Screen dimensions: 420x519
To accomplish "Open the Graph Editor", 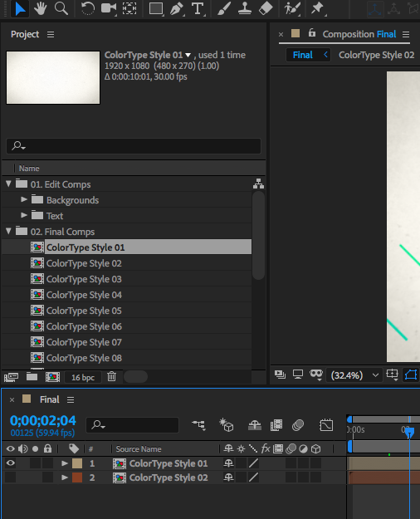I will click(326, 425).
